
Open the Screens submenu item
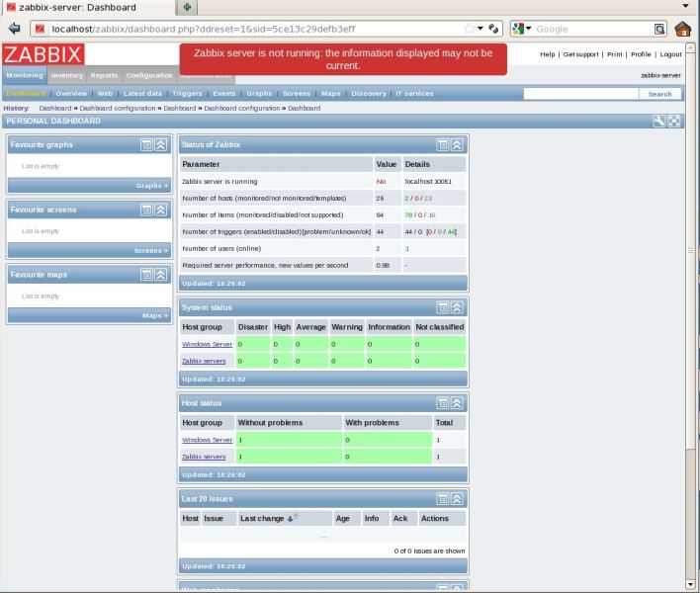(297, 94)
